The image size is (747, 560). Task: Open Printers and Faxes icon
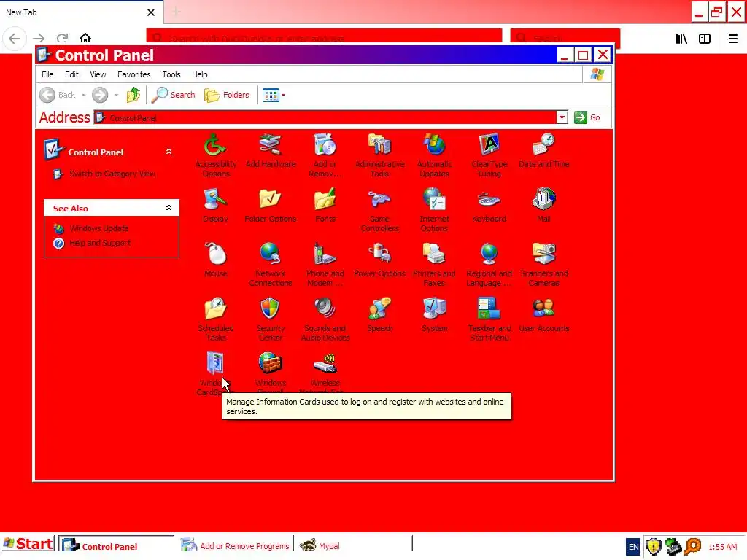(435, 254)
